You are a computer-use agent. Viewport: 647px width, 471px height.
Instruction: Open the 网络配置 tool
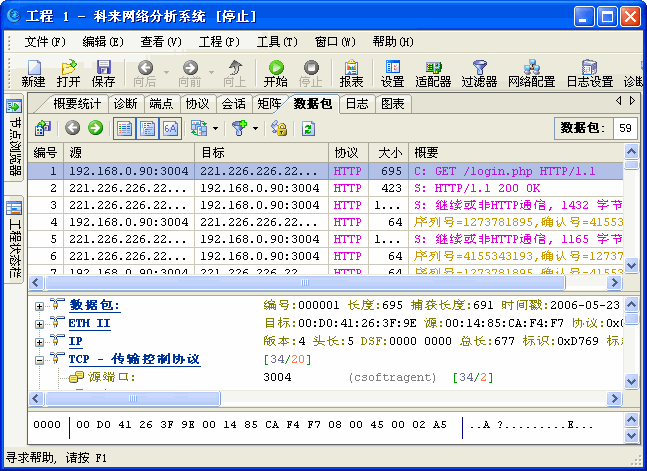click(x=531, y=73)
